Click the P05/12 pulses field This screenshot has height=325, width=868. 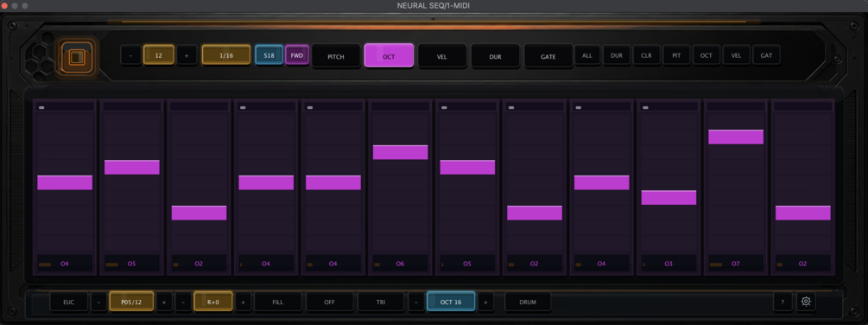point(132,302)
